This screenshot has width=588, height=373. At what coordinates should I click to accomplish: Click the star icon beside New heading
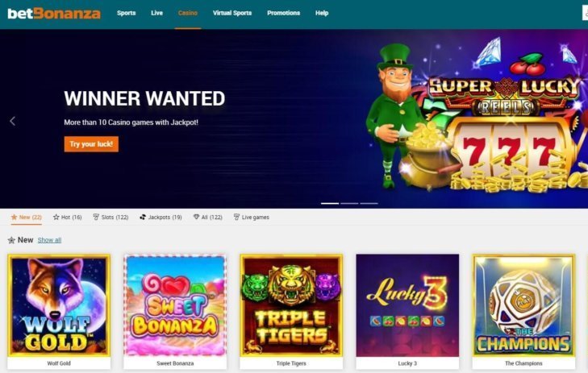[11, 240]
